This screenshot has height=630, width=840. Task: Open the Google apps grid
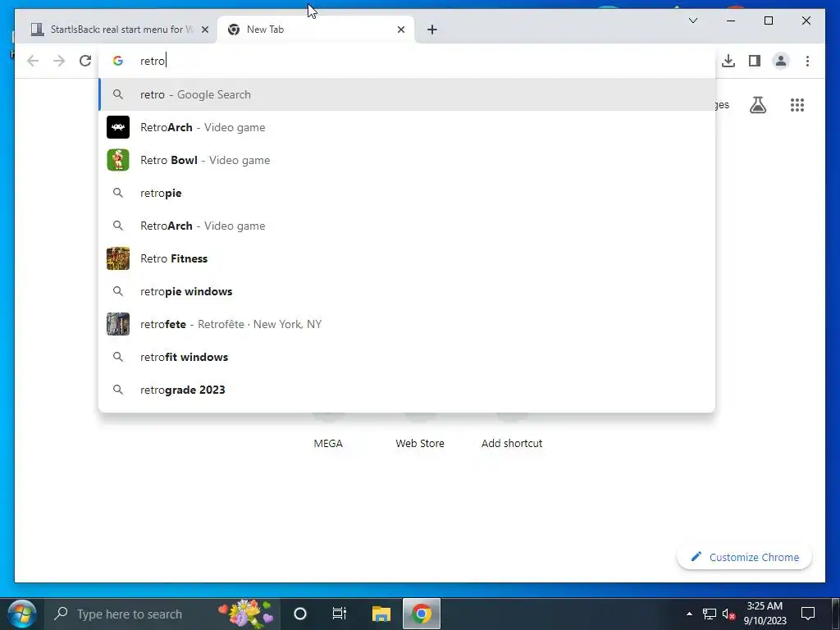click(x=797, y=105)
